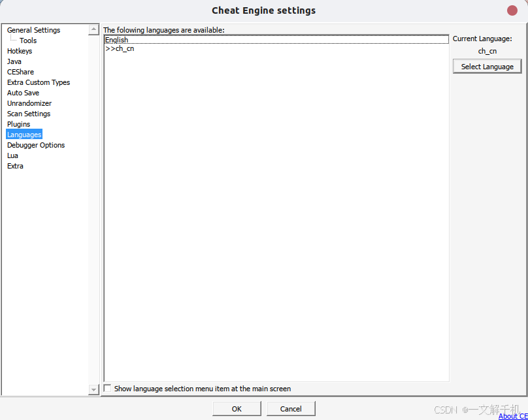The height and width of the screenshot is (420, 528).
Task: Open the "Tools" sub-settings page
Action: pos(27,40)
